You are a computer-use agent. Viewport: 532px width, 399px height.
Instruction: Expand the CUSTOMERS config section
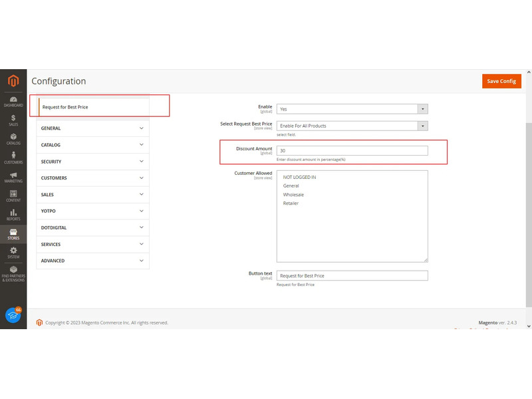pyautogui.click(x=92, y=178)
